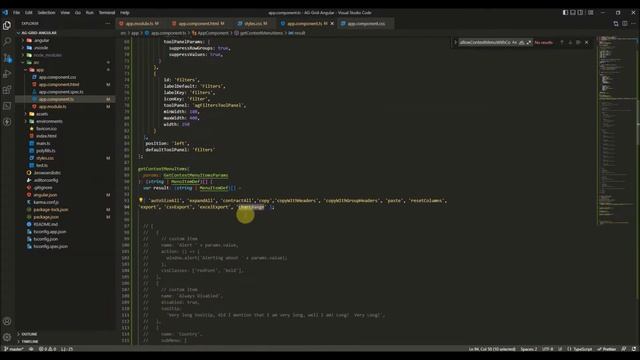Image resolution: width=640 pixels, height=360 pixels.
Task: Switch to the app.component.css tab
Action: (366, 24)
